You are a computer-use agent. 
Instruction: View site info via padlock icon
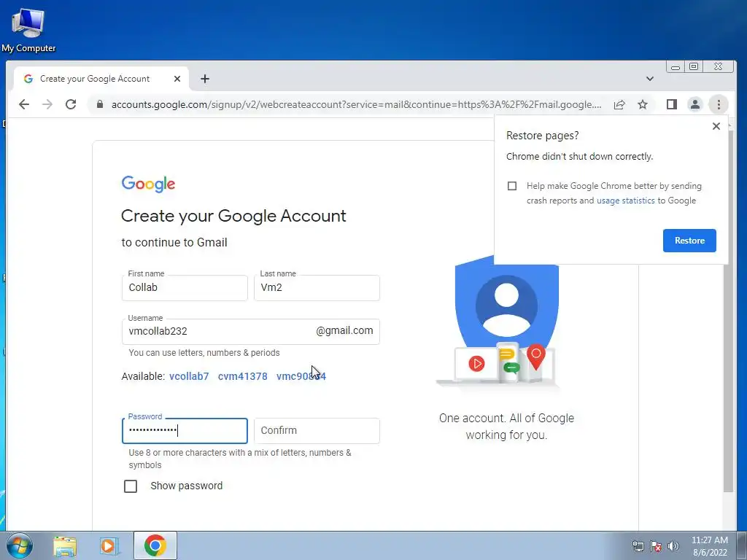(99, 104)
